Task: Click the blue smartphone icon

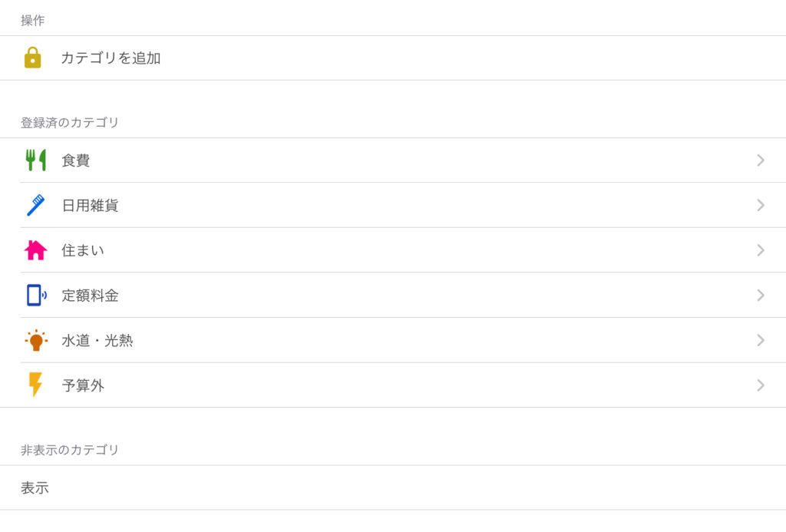Action: pyautogui.click(x=36, y=296)
